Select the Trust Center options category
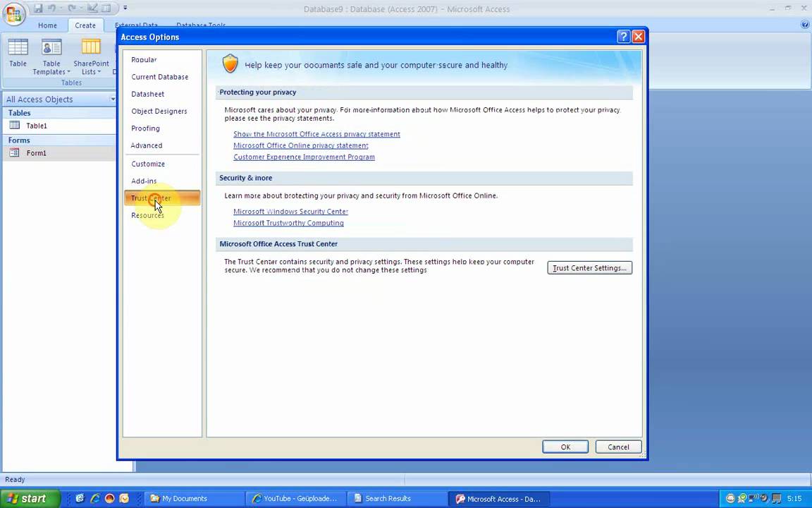Image resolution: width=812 pixels, height=508 pixels. point(162,198)
